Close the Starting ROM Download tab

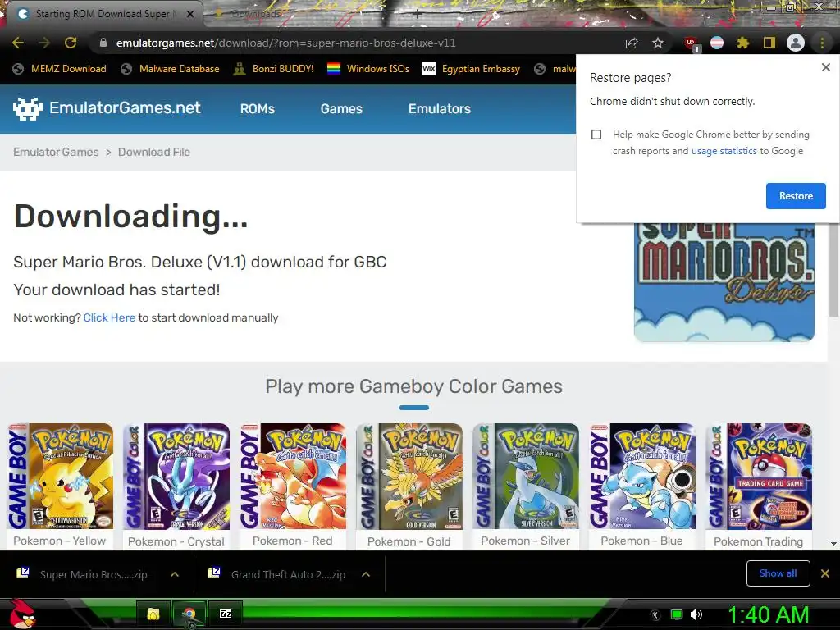pos(190,14)
